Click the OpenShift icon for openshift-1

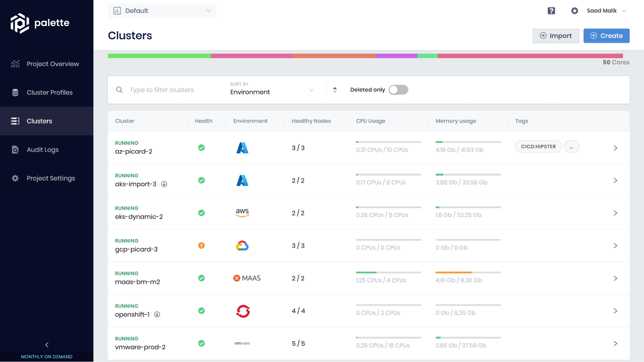tap(242, 311)
